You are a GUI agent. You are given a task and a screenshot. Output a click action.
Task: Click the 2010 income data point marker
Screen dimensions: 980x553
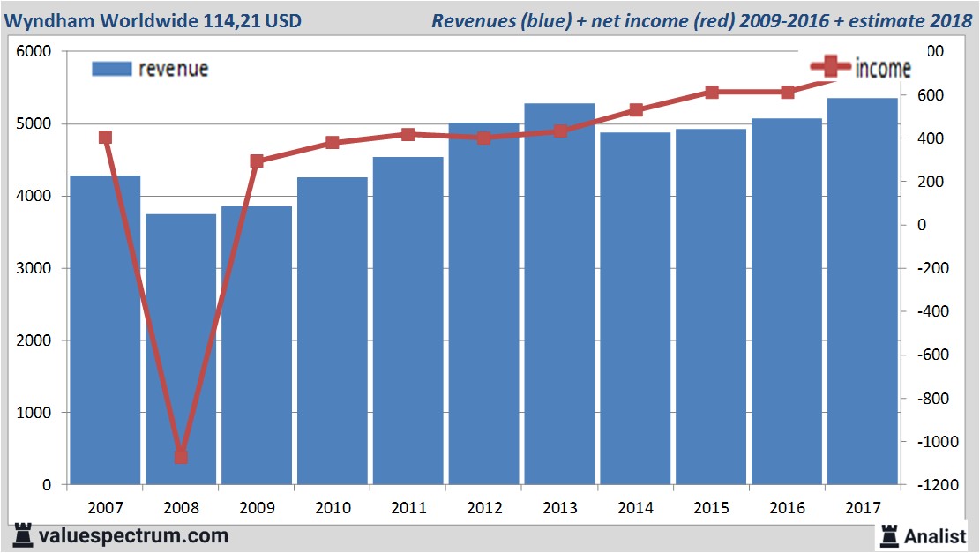click(x=333, y=143)
